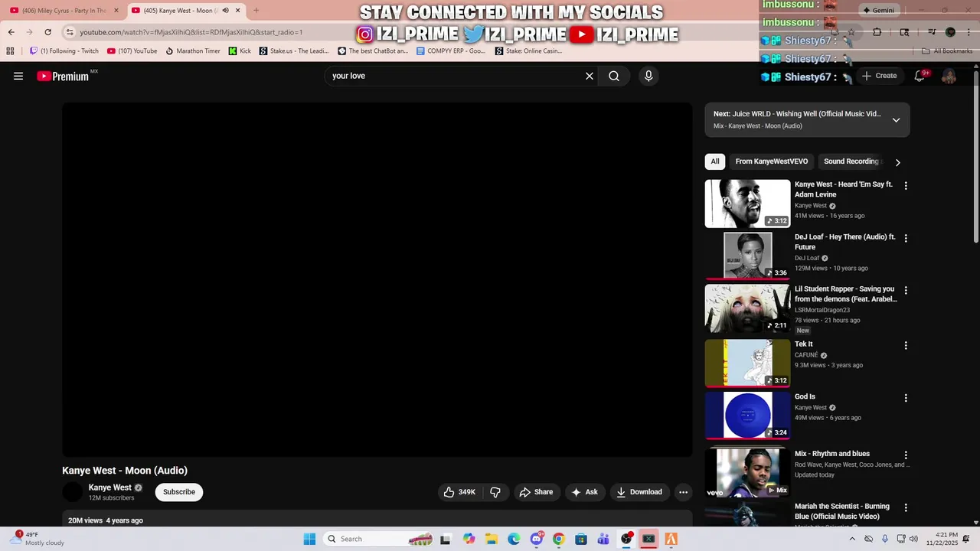The width and height of the screenshot is (980, 551).
Task: Show more filter chips arrow
Action: coord(897,162)
